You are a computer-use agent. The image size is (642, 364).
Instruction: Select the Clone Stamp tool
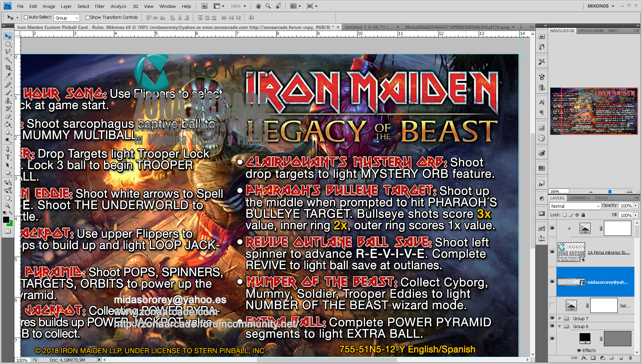coord(8,100)
